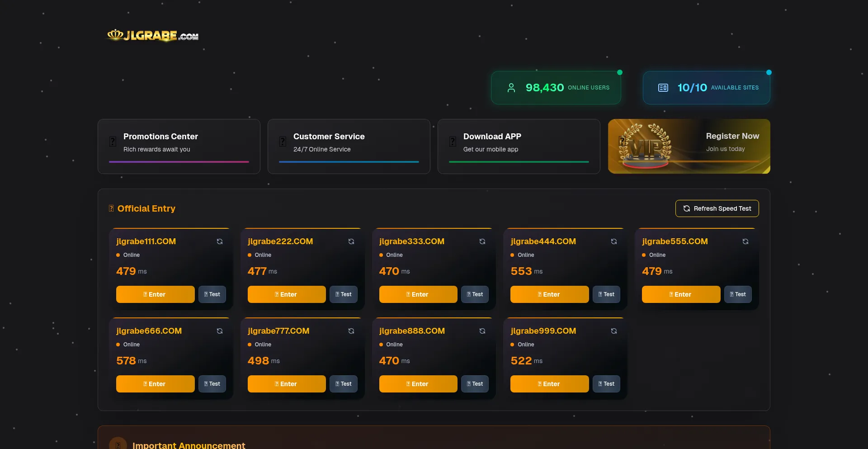Click the online users person icon
The width and height of the screenshot is (868, 449).
click(x=511, y=88)
